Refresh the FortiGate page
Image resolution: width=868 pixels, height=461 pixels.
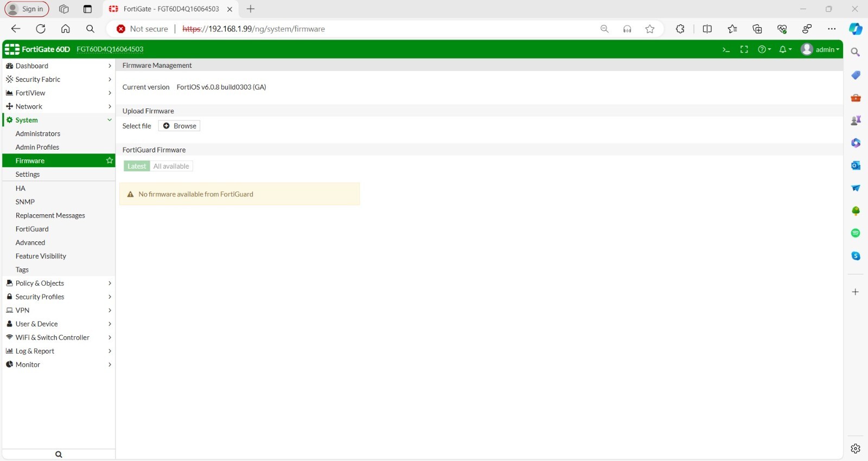pos(41,29)
